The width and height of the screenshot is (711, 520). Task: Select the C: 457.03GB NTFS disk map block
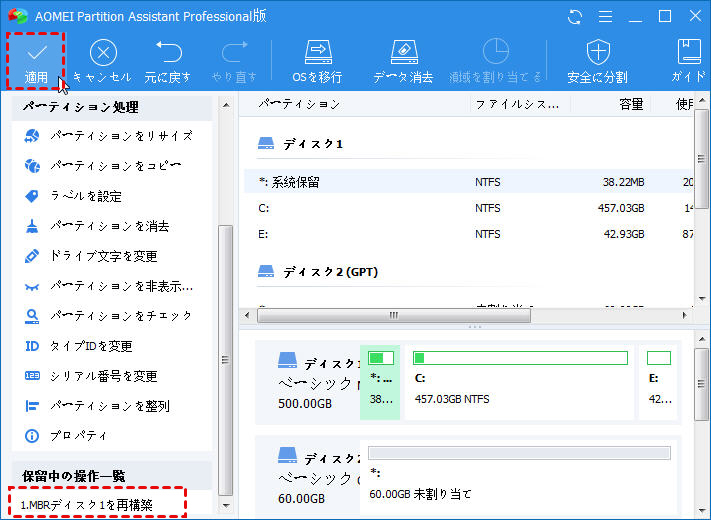(x=520, y=382)
